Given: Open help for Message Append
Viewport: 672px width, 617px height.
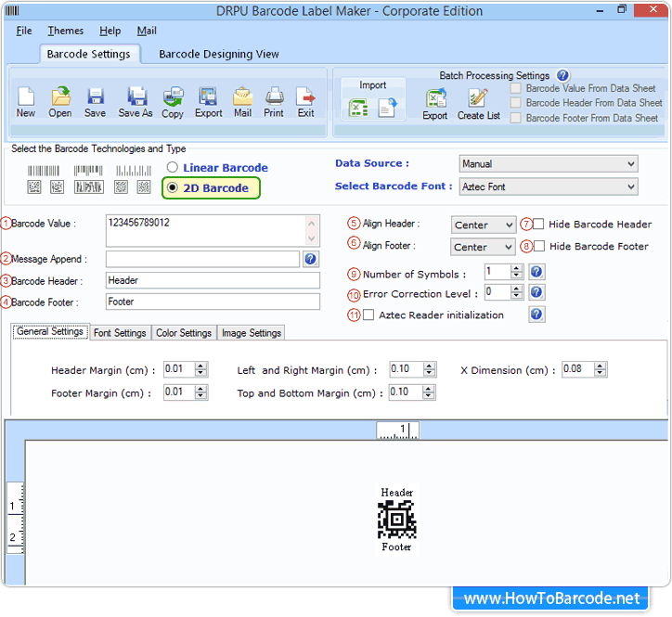Looking at the screenshot, I should 310,259.
